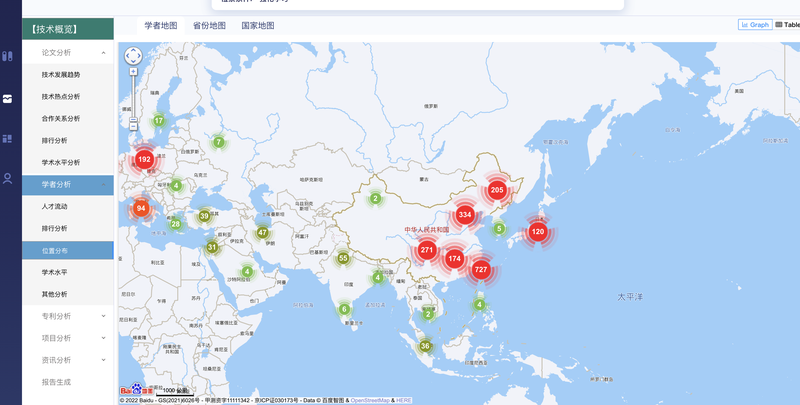The width and height of the screenshot is (800, 405).
Task: Click the map zoom slider track
Action: click(x=133, y=97)
